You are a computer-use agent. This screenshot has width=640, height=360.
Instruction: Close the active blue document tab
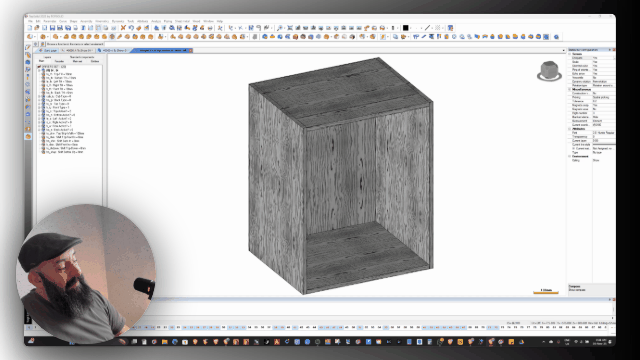click(191, 50)
